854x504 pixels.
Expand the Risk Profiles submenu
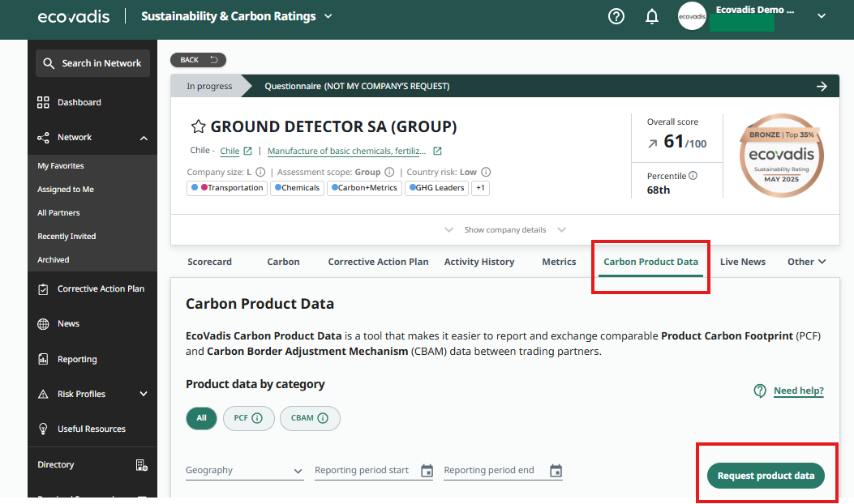pos(144,394)
